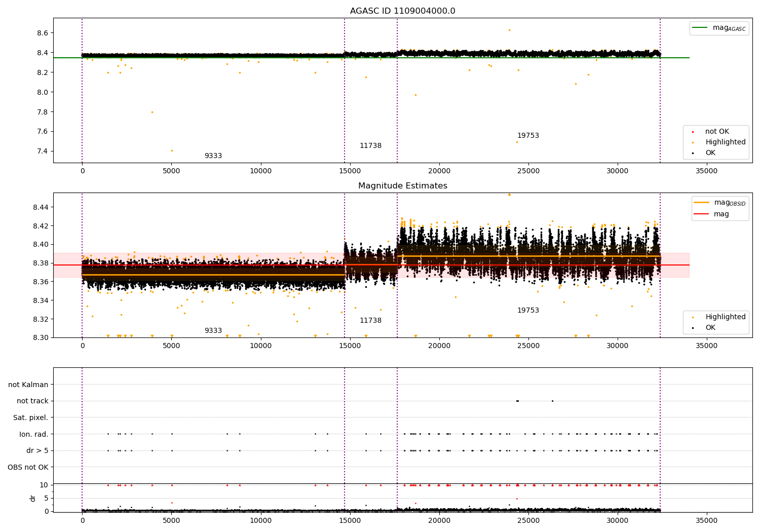
Task: Click the 19753 annotation in the top plot
Action: click(528, 136)
